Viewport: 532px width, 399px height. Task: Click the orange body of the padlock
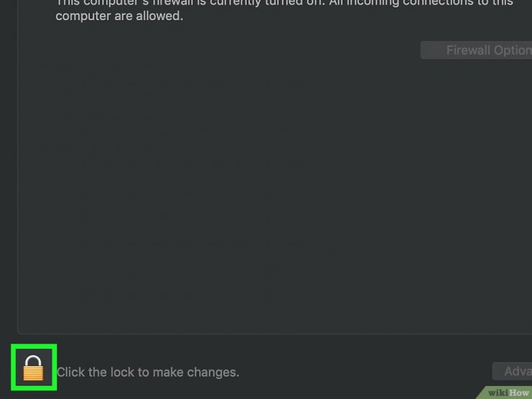[33, 374]
